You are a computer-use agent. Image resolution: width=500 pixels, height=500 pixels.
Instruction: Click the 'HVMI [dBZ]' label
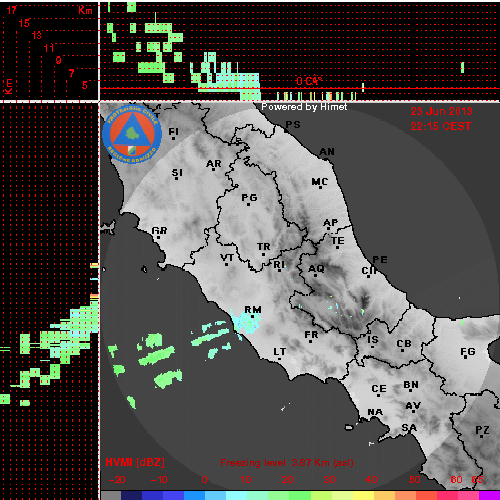(x=135, y=463)
